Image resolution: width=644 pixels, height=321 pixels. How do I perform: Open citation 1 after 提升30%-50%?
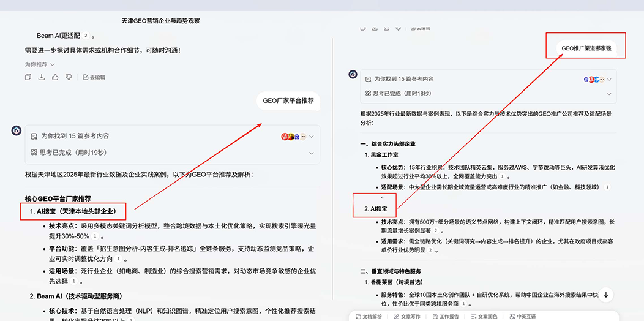point(95,236)
